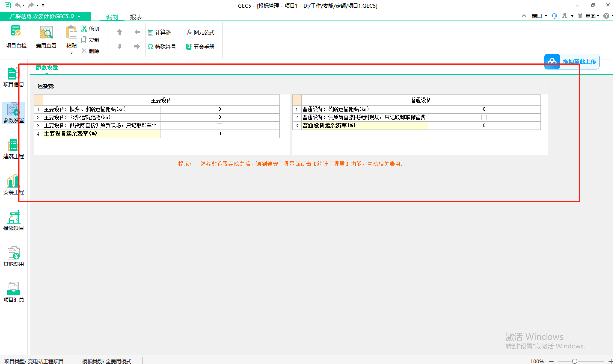Click zoom out minus button in status bar
The image size is (613, 364).
click(551, 361)
